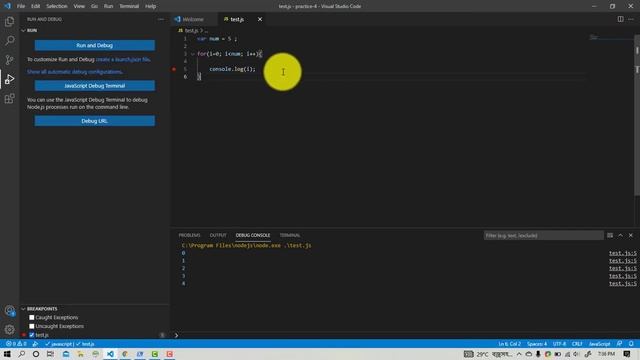Follow the create a launch.json file link

(x=123, y=60)
